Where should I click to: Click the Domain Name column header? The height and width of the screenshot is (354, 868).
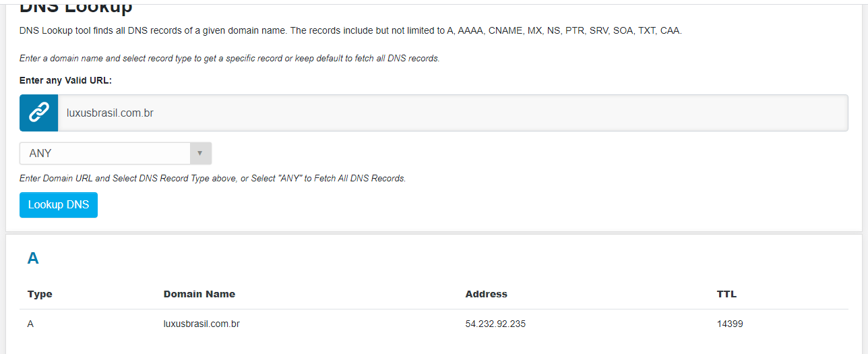pos(199,294)
